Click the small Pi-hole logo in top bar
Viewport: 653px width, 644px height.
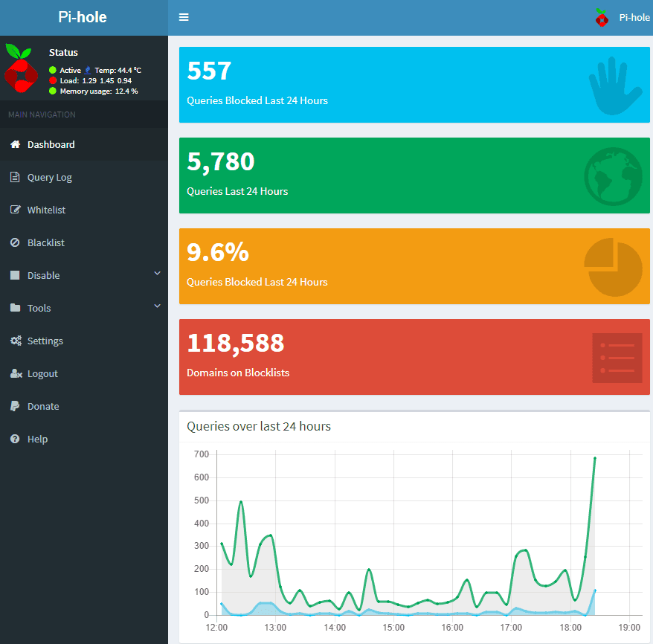602,18
